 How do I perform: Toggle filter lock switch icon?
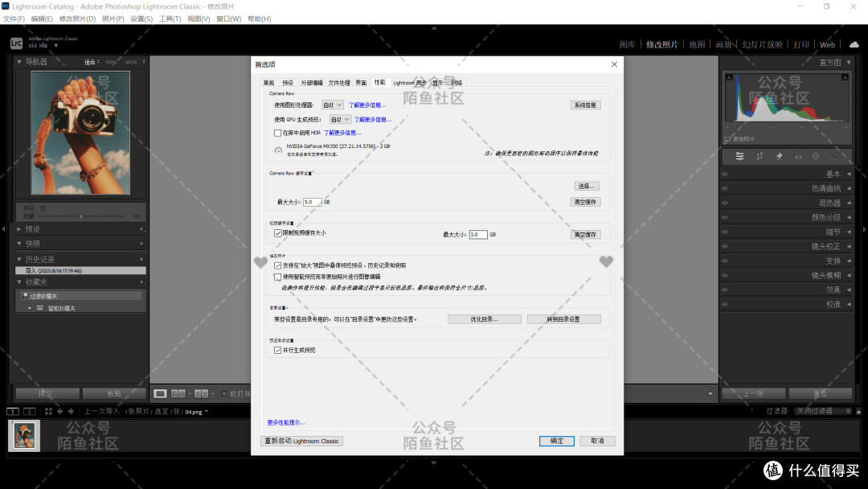tap(858, 412)
